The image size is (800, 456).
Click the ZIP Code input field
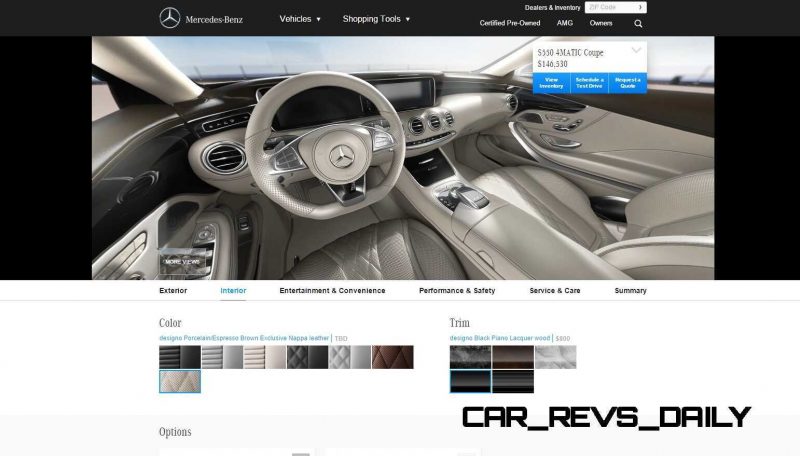click(x=610, y=7)
